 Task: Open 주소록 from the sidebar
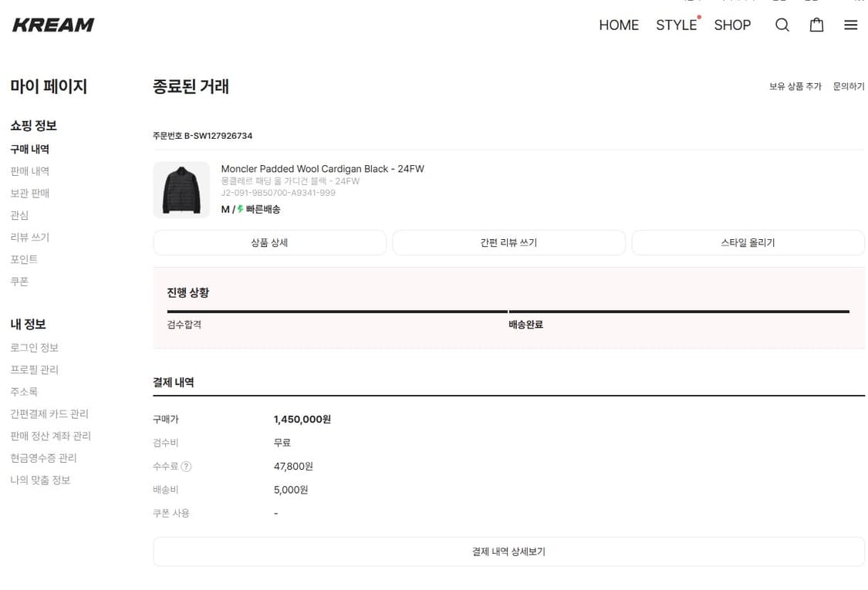25,391
